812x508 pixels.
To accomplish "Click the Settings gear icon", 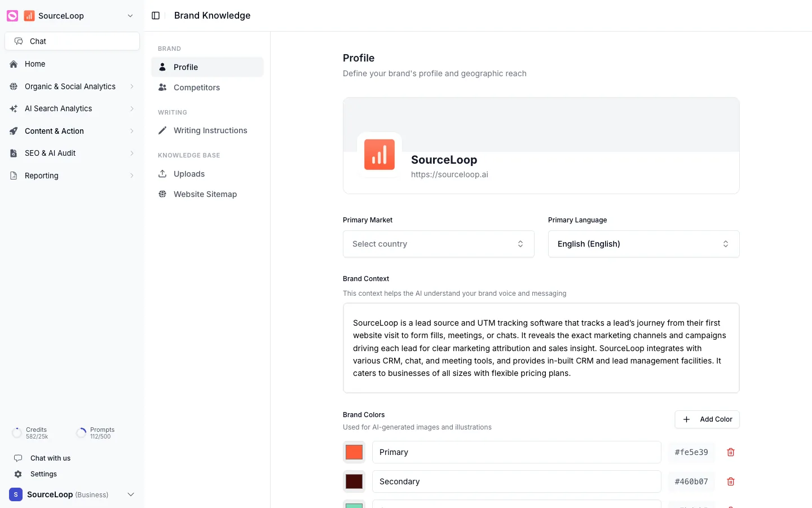I will pyautogui.click(x=18, y=474).
